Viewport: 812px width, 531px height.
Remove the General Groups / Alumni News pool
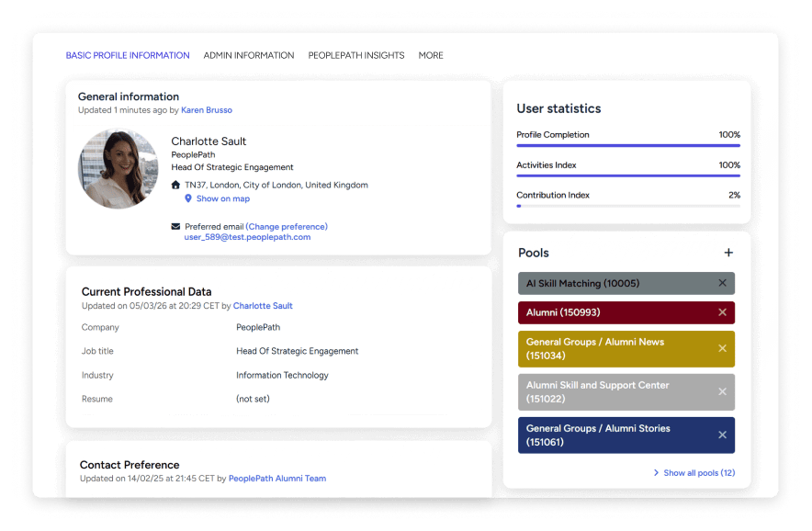coord(720,349)
